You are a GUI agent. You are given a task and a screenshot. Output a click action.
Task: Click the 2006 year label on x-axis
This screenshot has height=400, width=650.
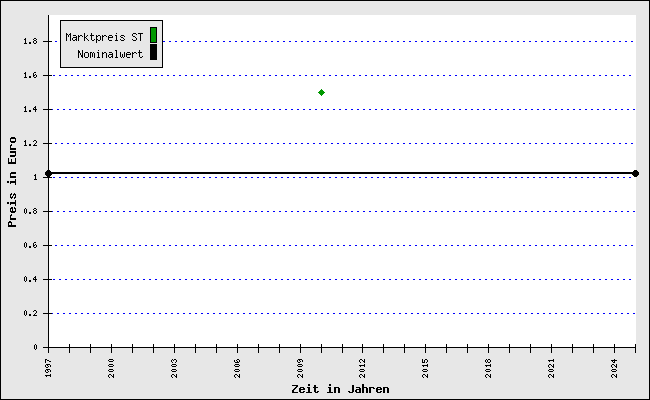point(237,366)
